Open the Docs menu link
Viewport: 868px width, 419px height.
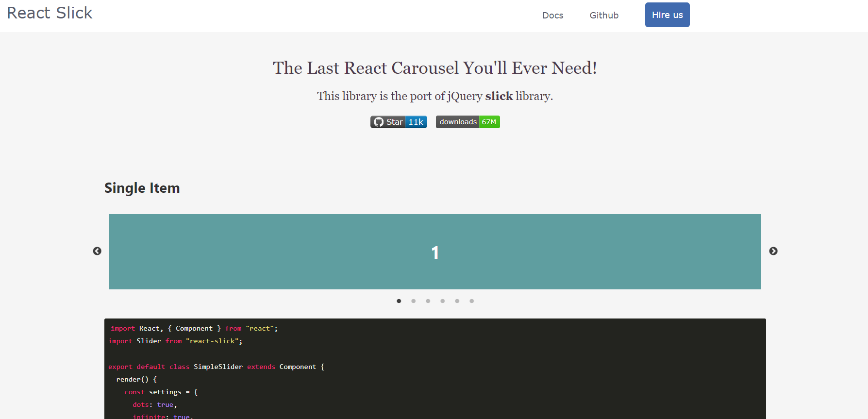553,16
